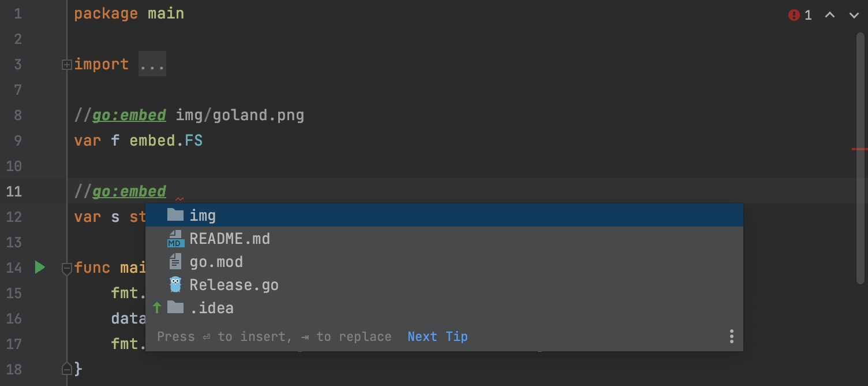868x386 pixels.
Task: Go to previous highlighted error arrow
Action: point(830,16)
